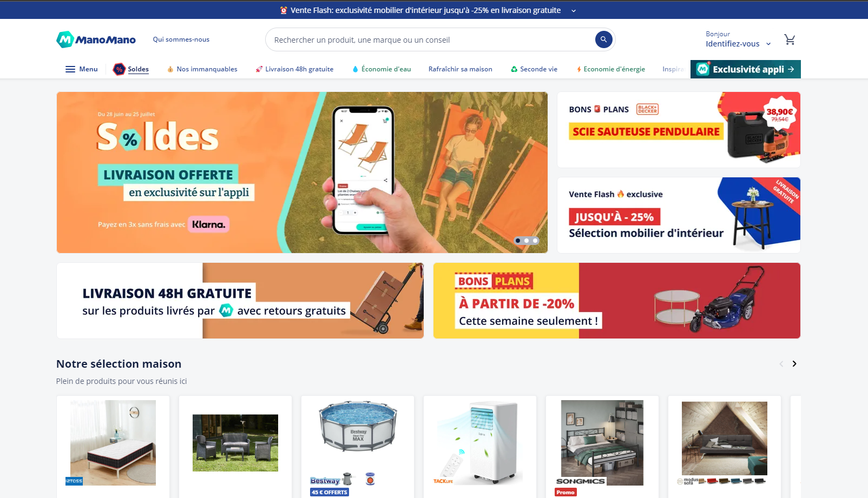Click the Livraison 48h gratuite rocket icon

coord(259,69)
